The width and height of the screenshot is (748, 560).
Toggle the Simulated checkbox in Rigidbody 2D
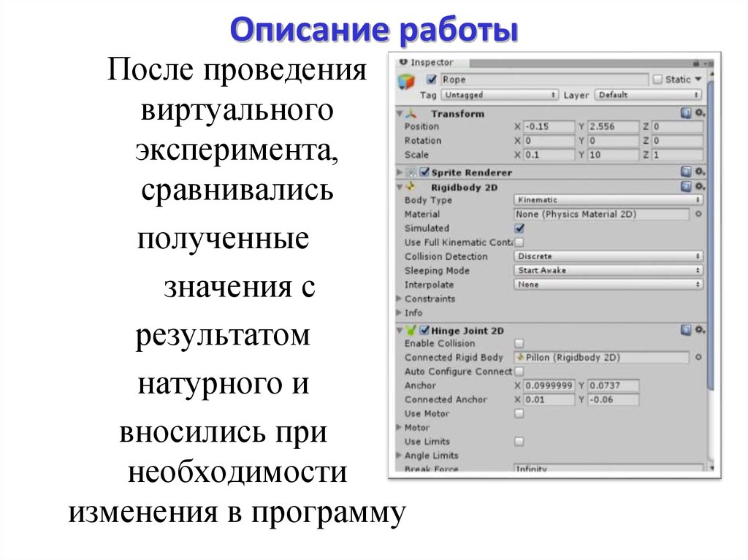click(519, 228)
